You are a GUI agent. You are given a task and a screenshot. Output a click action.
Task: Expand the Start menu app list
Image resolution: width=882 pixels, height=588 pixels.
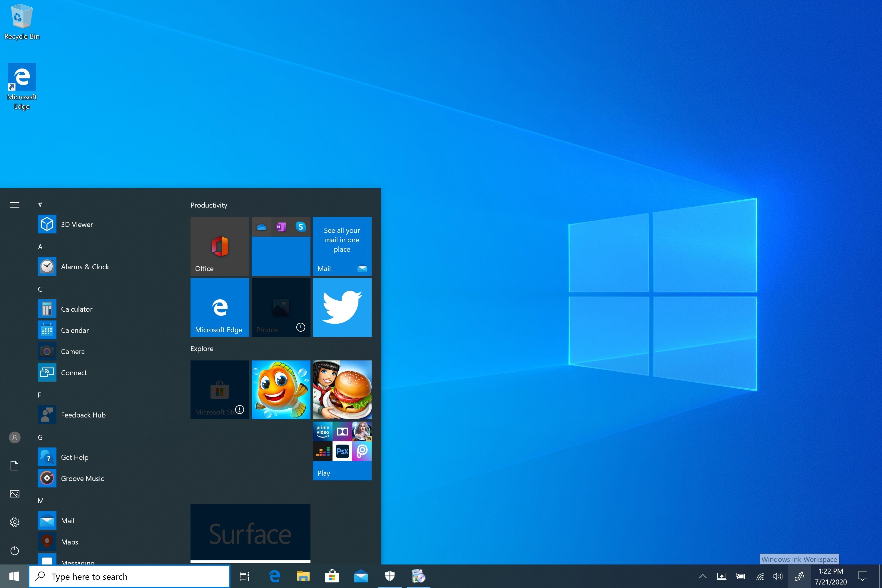pyautogui.click(x=14, y=204)
